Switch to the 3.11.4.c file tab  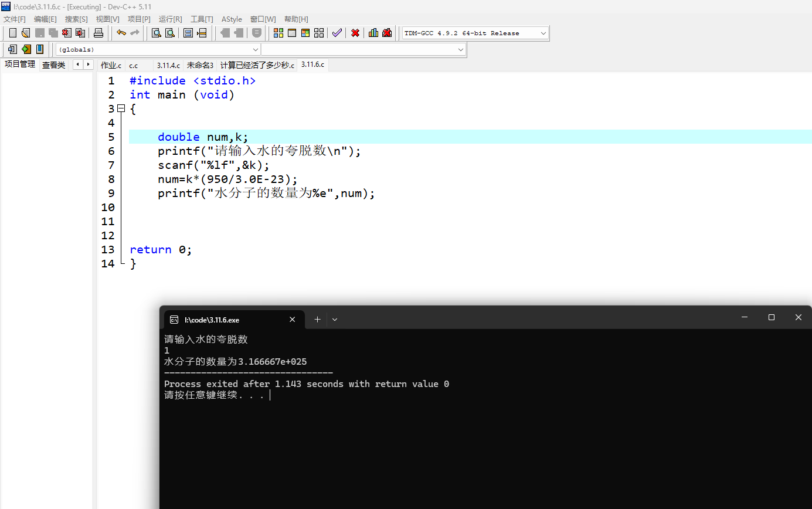tap(168, 65)
